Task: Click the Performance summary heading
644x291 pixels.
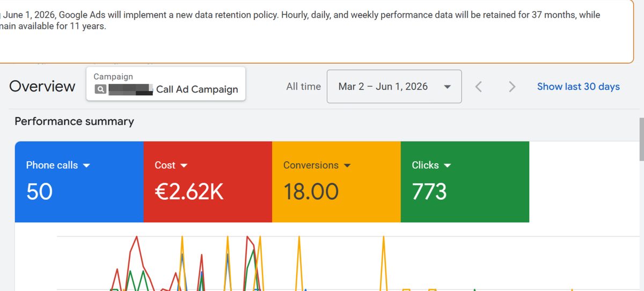Action: [74, 121]
